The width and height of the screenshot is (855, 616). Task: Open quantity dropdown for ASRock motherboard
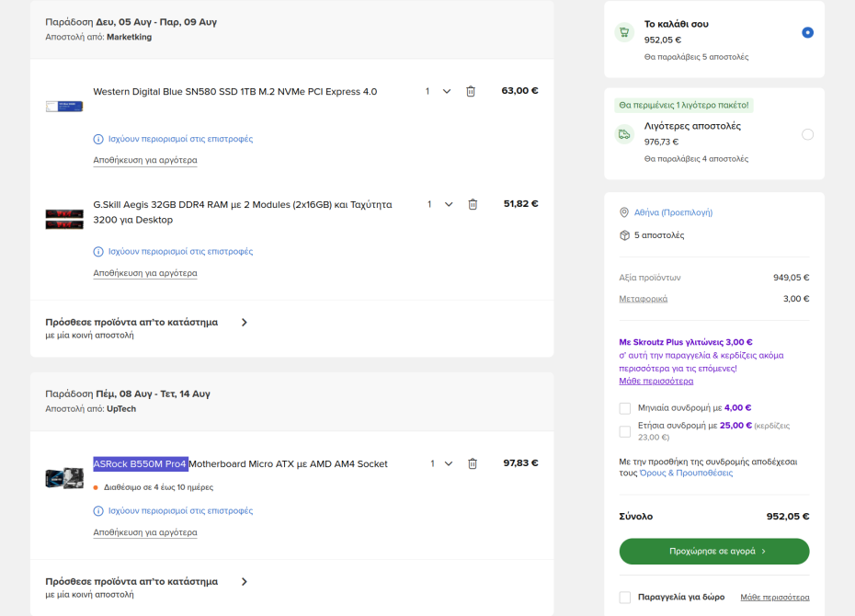tap(449, 463)
